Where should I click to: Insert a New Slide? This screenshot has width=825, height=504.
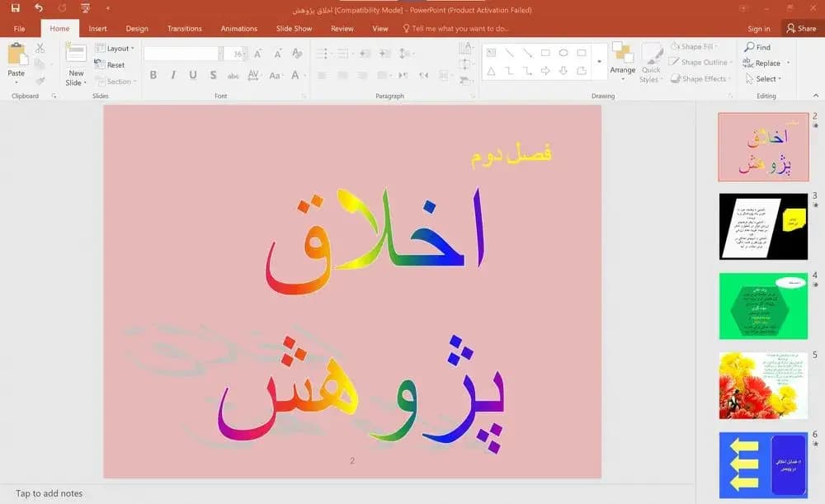pyautogui.click(x=76, y=64)
